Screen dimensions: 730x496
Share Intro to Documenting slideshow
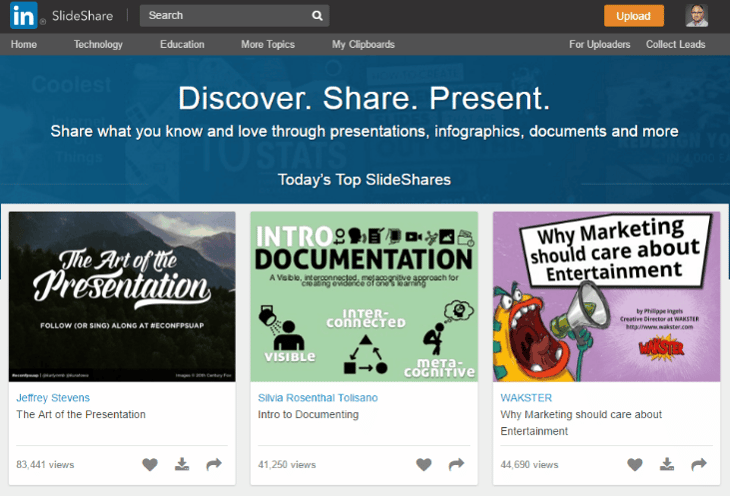[456, 464]
